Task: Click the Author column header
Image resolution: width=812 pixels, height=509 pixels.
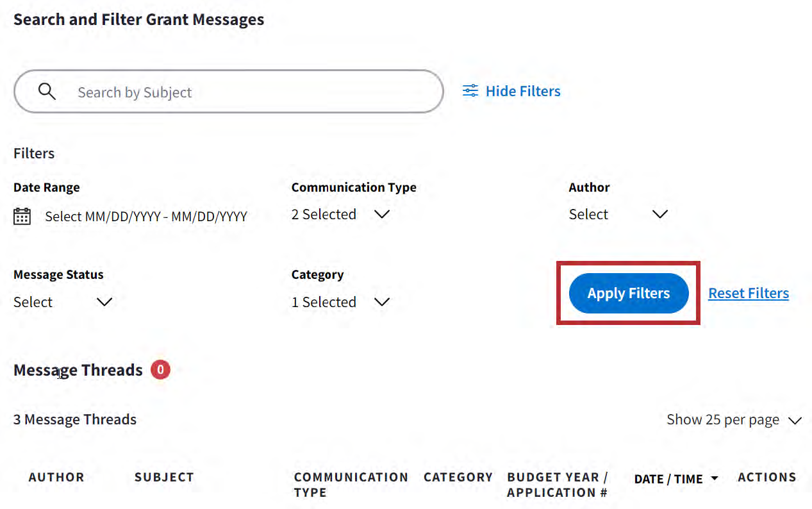Action: (x=56, y=478)
